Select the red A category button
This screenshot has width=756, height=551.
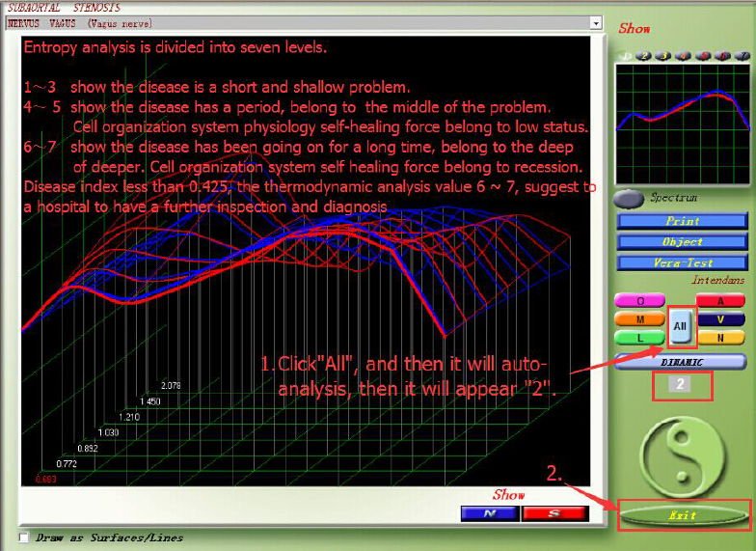[x=720, y=301]
